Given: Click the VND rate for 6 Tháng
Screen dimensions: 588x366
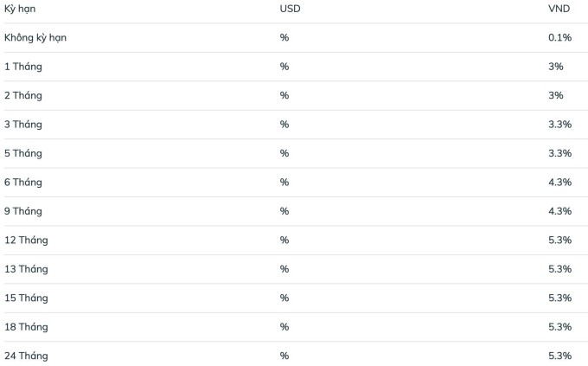Looking at the screenshot, I should pos(559,183).
